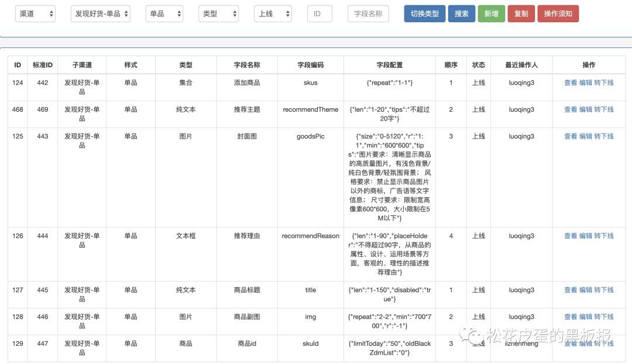Open the 单品 style dropdown
The height and width of the screenshot is (364, 632).
pyautogui.click(x=164, y=13)
